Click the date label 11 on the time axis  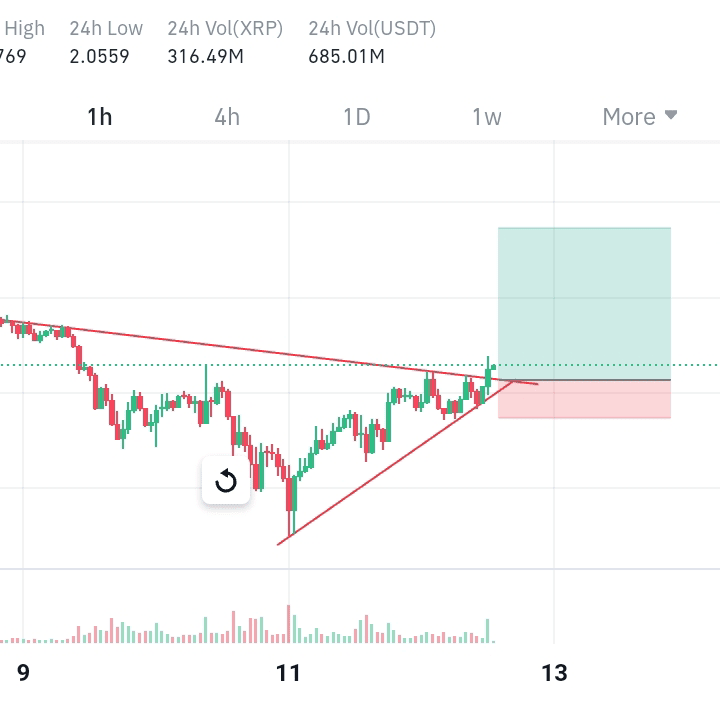288,673
